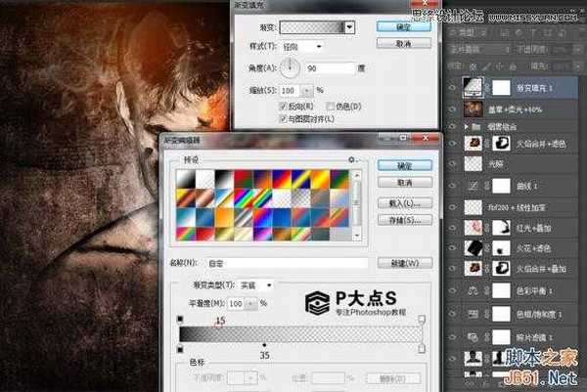Screen dimensions: 587x392
Task: Select the left color stop below gradient bar
Action: coord(180,348)
